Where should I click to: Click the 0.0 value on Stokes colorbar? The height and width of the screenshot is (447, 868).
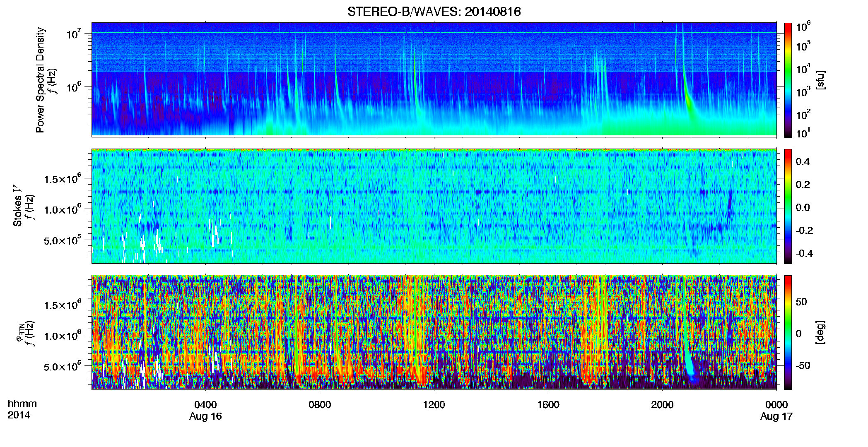pos(803,207)
